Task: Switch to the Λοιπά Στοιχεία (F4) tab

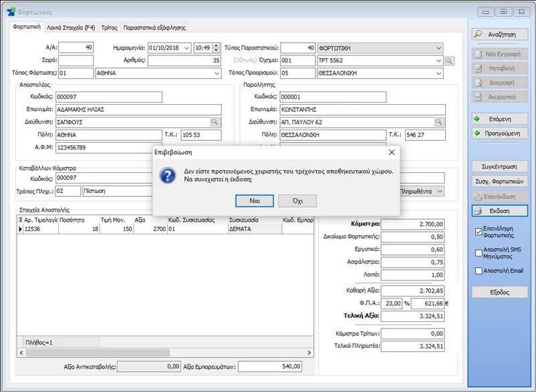Action: (71, 27)
